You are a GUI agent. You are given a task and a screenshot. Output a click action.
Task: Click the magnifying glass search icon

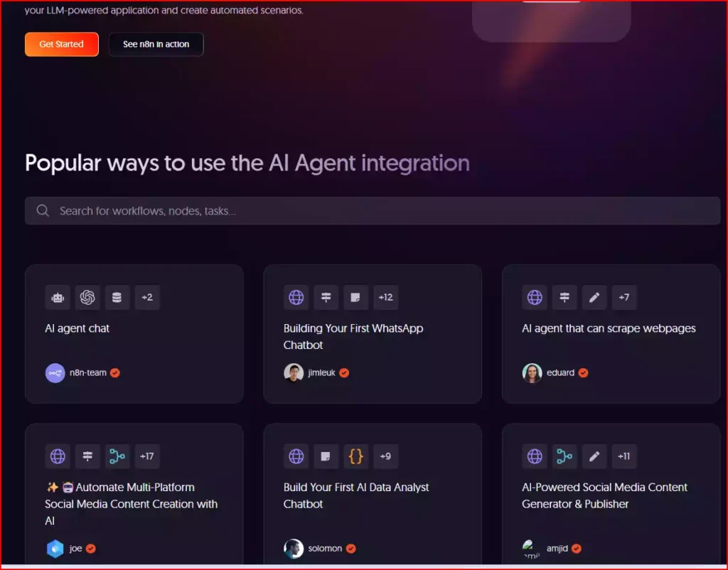tap(43, 211)
